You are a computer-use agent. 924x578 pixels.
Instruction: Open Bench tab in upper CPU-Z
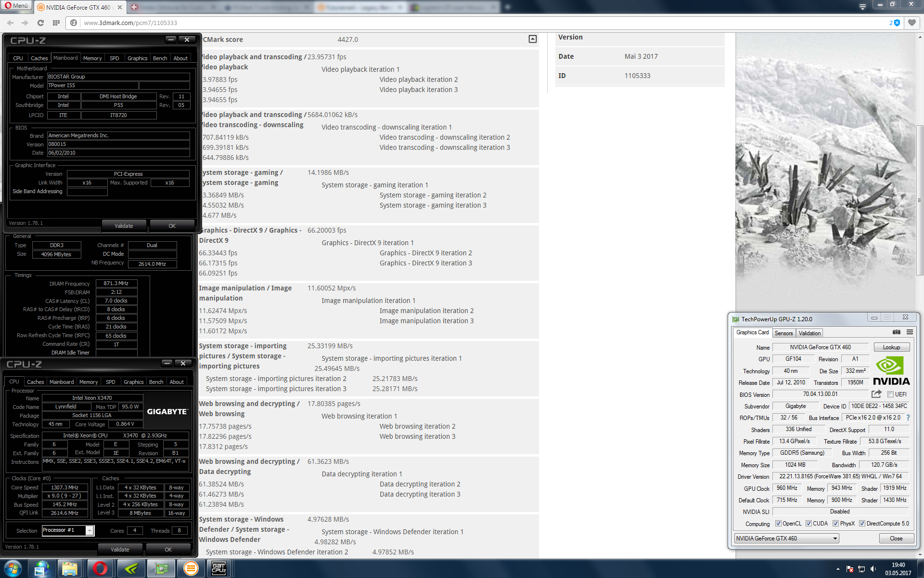pos(160,58)
